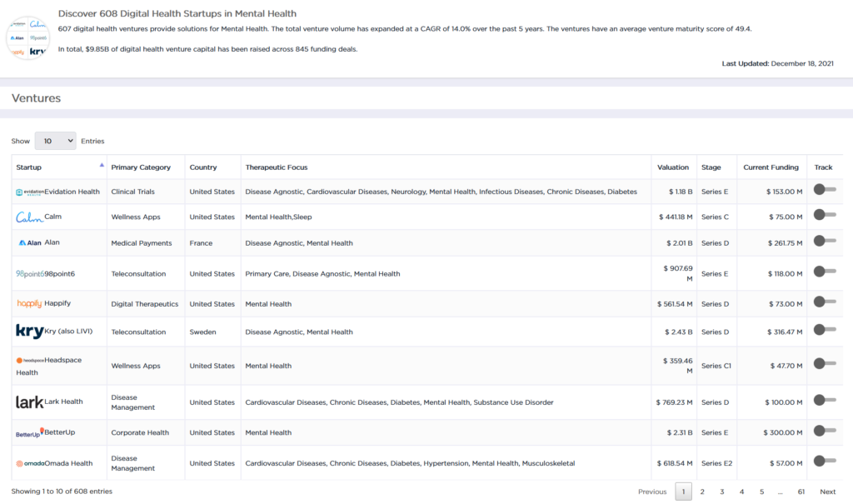Go to the Previous page
The height and width of the screenshot is (504, 853).
pyautogui.click(x=652, y=492)
